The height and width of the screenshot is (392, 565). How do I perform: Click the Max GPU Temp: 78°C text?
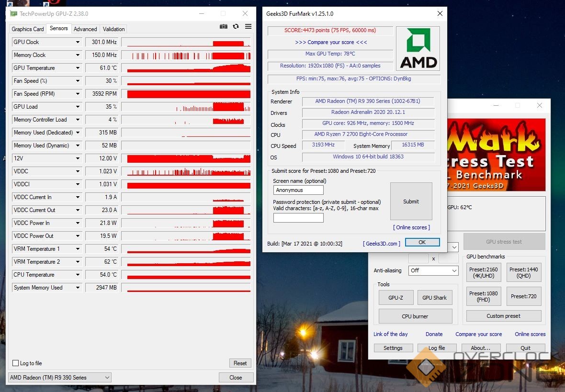(x=330, y=54)
